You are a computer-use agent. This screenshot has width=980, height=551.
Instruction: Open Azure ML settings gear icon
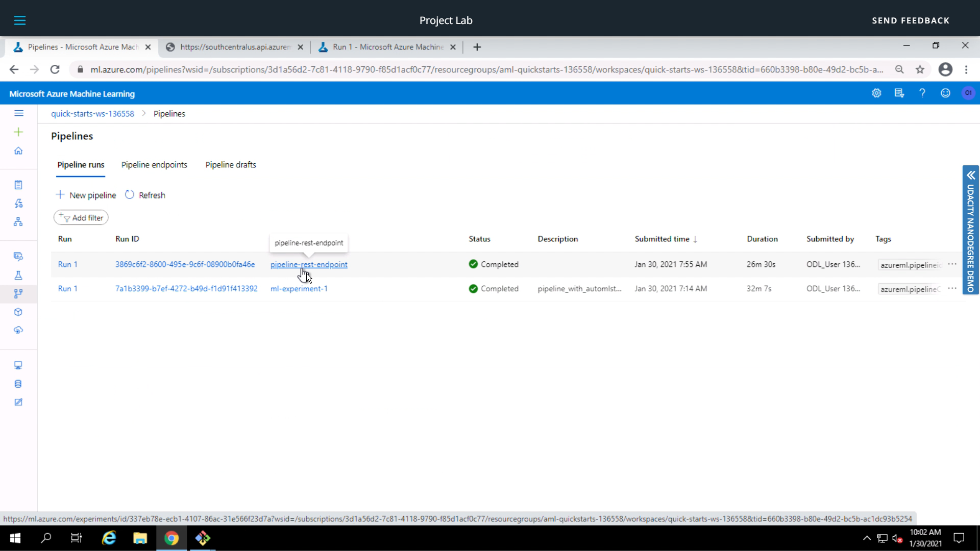[876, 93]
